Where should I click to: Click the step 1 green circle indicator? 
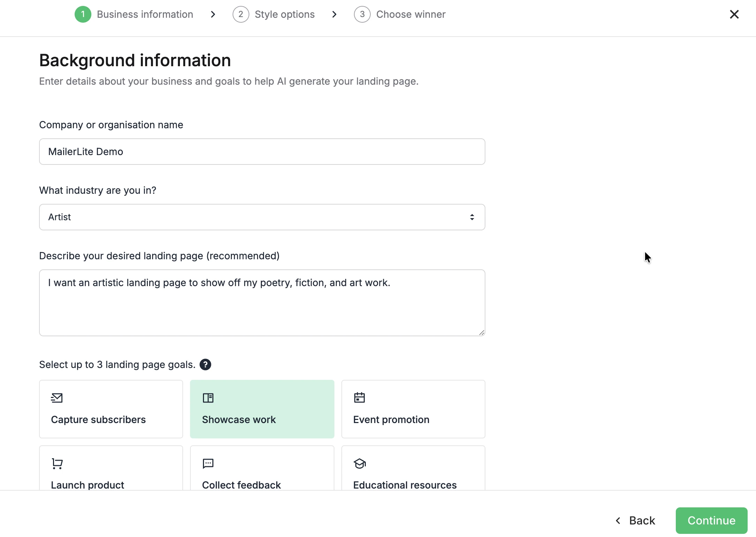tap(83, 14)
